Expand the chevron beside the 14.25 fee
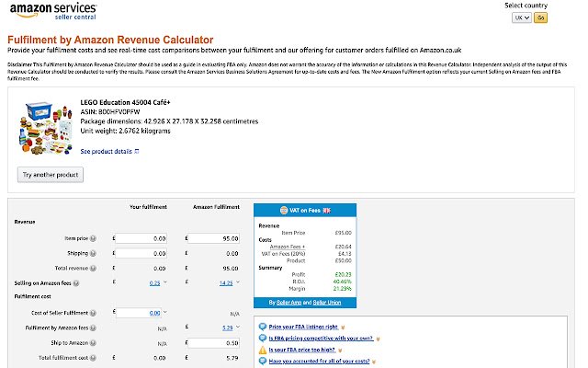Screen dimensions: 588x368 [238, 282]
